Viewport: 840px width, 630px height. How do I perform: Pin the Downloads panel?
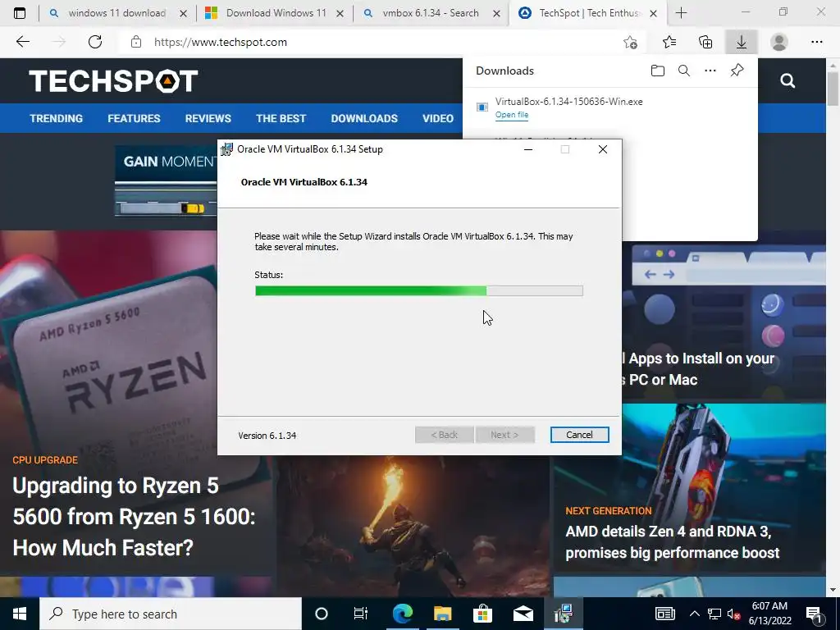point(737,71)
